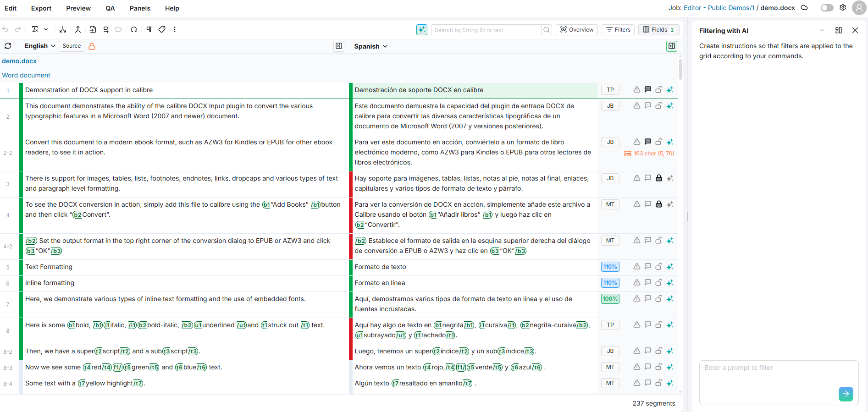868x412 pixels.
Task: Expand the English source language dropdown
Action: (40, 46)
